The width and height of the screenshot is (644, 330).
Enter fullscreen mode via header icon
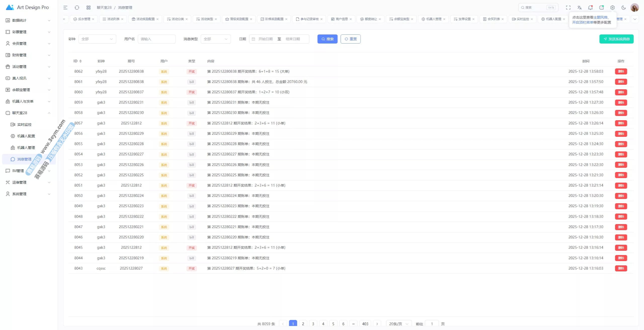(x=568, y=8)
